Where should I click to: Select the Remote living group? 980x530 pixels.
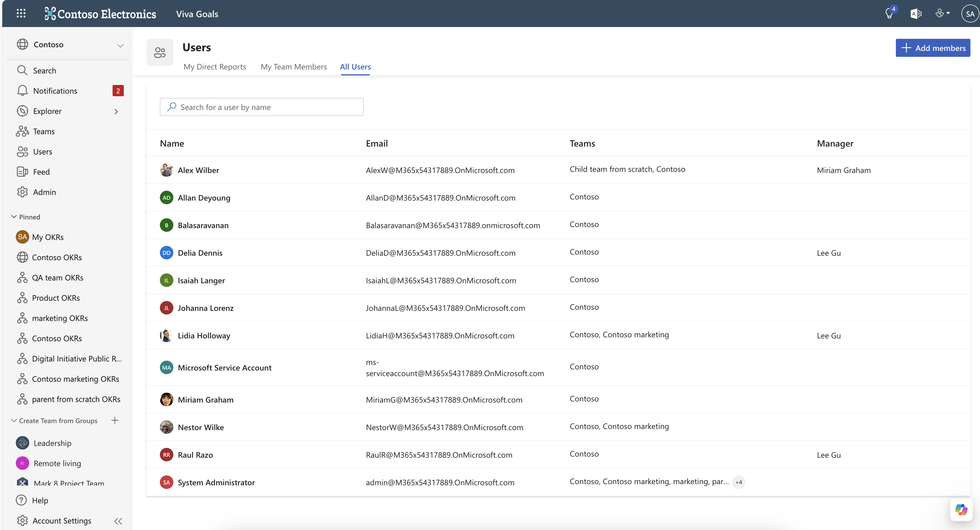57,463
